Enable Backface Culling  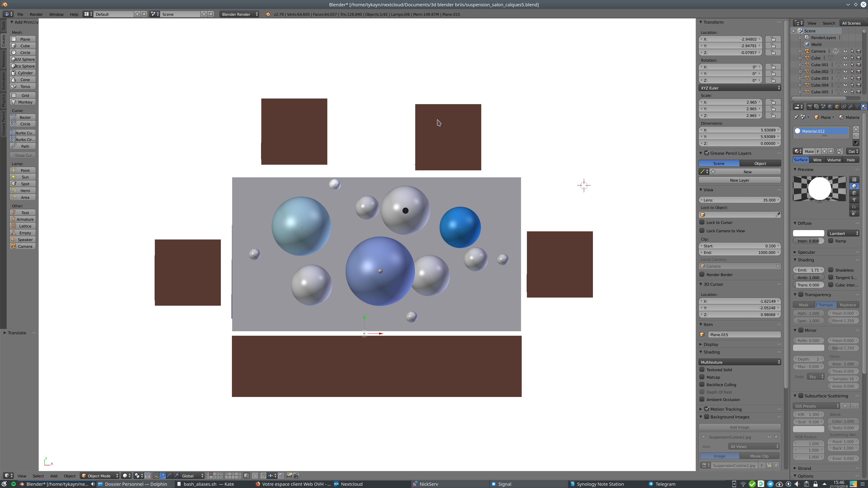(702, 385)
